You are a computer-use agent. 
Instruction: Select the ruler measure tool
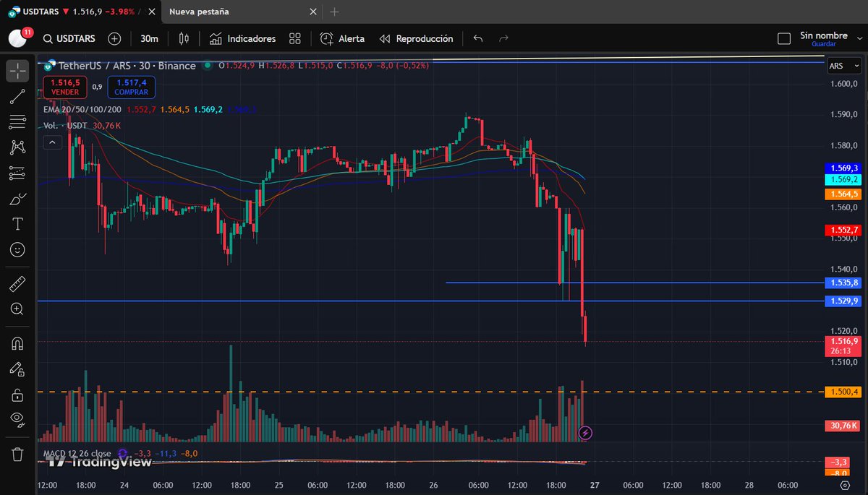tap(17, 283)
